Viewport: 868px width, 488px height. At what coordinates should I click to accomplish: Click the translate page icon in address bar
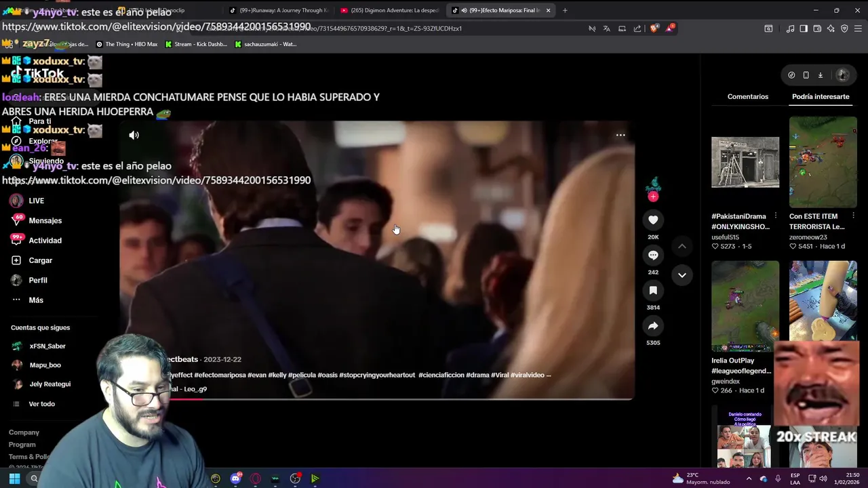(x=607, y=28)
